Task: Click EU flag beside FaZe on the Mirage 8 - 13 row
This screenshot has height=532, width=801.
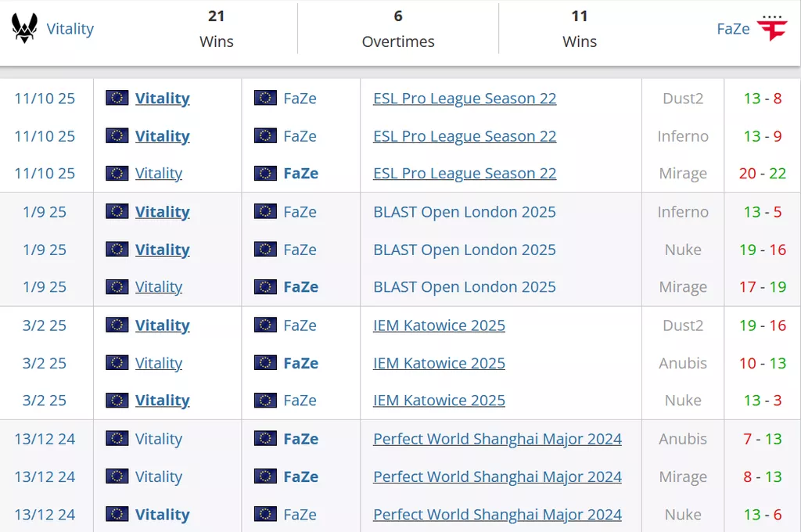Action: tap(265, 477)
